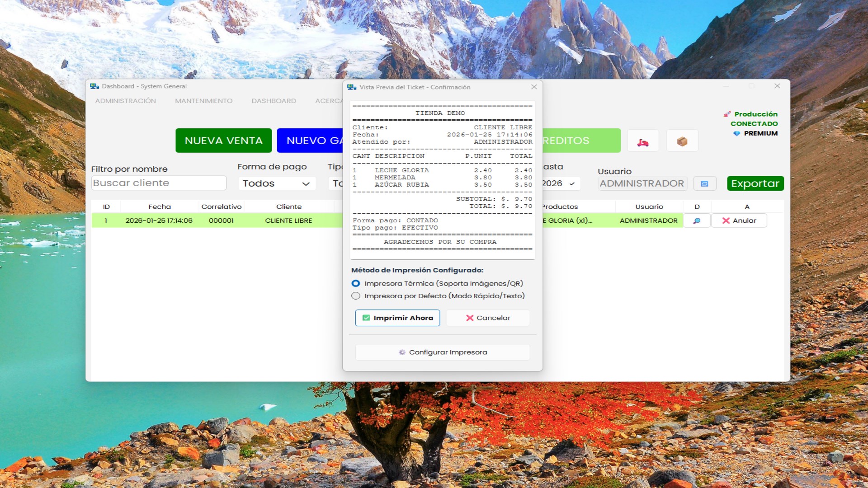The width and height of the screenshot is (868, 488).
Task: Click the Producción status icon
Action: click(x=727, y=114)
